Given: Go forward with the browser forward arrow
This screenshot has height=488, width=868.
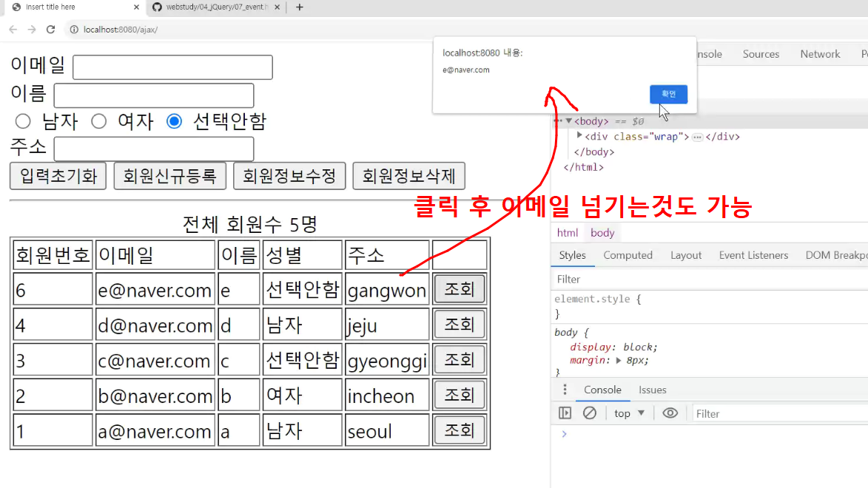Looking at the screenshot, I should pos(32,30).
